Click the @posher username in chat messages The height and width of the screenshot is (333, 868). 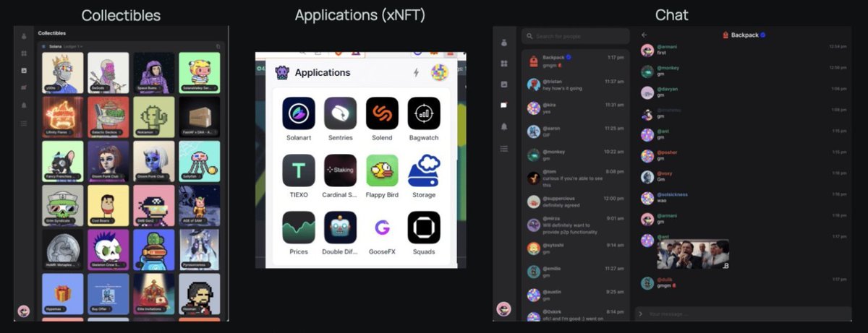[667, 152]
